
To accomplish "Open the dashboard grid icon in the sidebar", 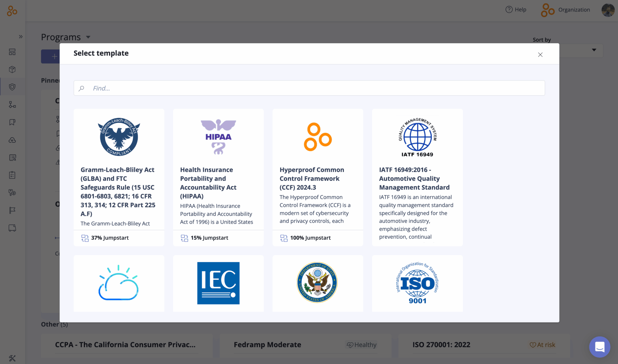I will click(x=12, y=52).
